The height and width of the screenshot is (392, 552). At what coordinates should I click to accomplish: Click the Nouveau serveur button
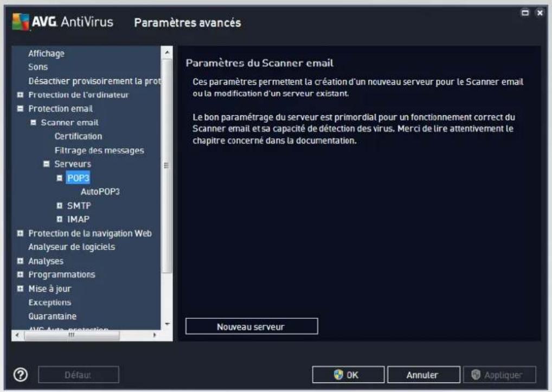(x=252, y=326)
